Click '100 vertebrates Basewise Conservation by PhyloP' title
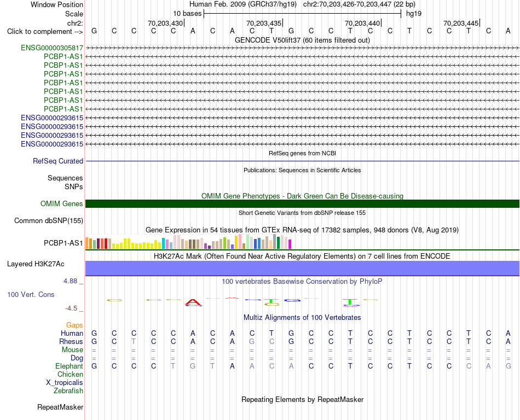 (x=302, y=282)
